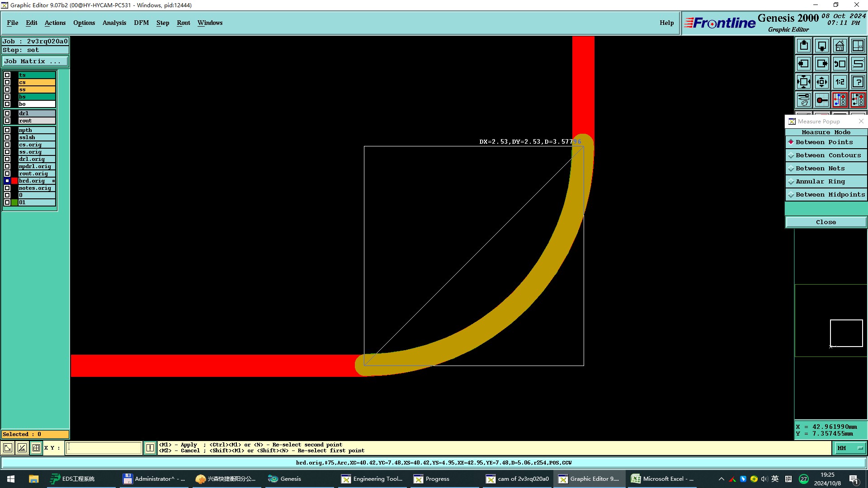
Task: Click the pan left arrow icon
Action: [x=804, y=64]
